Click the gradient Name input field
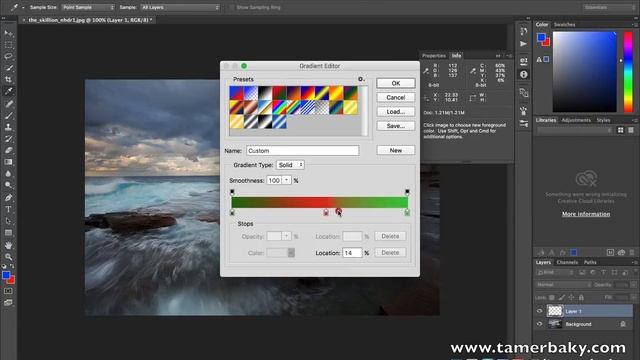The height and width of the screenshot is (360, 640). (x=302, y=151)
